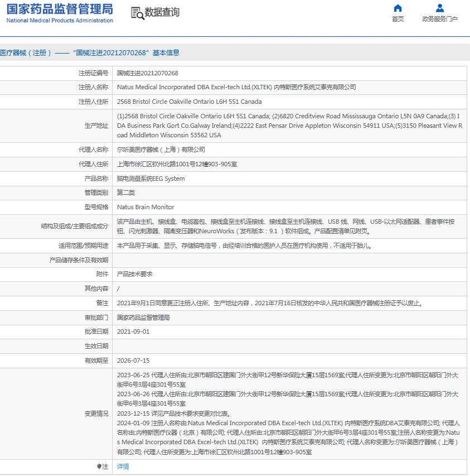This screenshot has width=470, height=476.
Task: Click the 数据查询 search document icon
Action: click(137, 13)
